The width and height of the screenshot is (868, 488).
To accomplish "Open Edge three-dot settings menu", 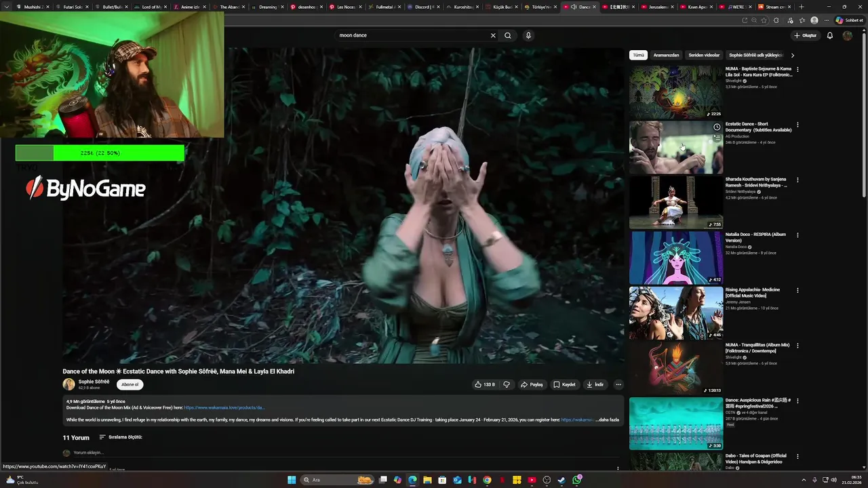I will (826, 20).
